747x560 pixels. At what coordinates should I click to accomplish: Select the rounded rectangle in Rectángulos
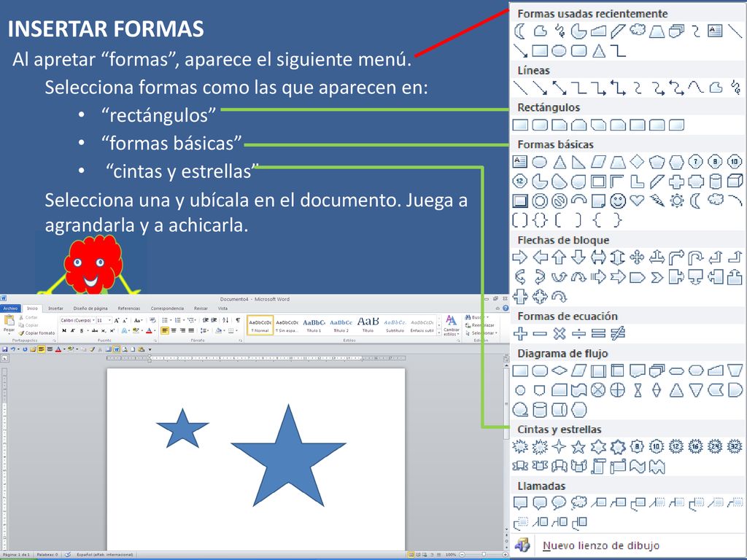539,125
